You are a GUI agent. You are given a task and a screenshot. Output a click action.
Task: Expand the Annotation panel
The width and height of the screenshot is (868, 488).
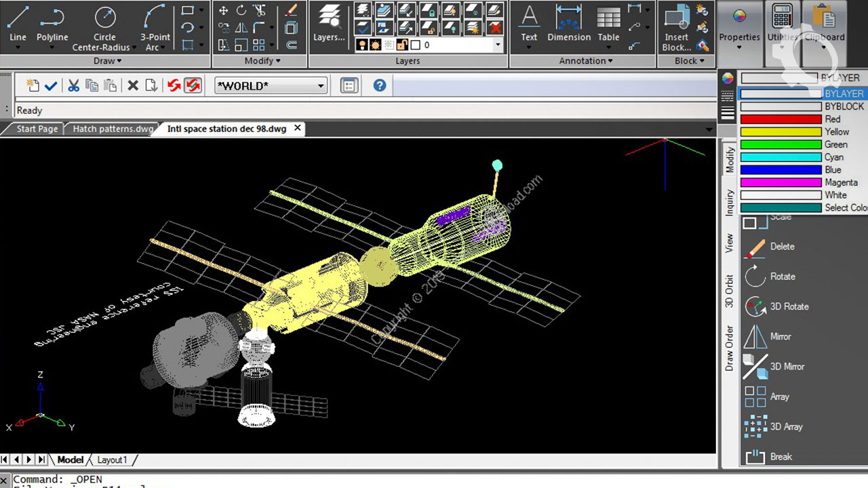[585, 61]
